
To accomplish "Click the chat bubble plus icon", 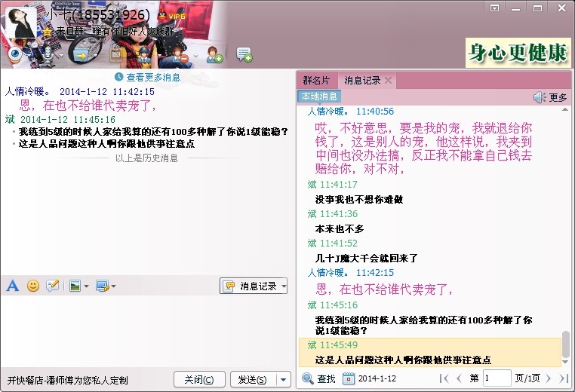I will point(244,54).
